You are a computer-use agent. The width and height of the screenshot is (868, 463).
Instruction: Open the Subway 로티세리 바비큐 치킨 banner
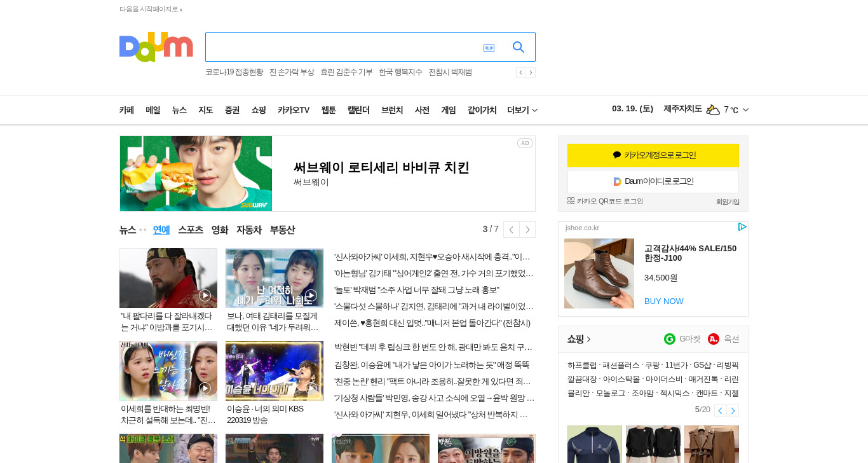327,174
